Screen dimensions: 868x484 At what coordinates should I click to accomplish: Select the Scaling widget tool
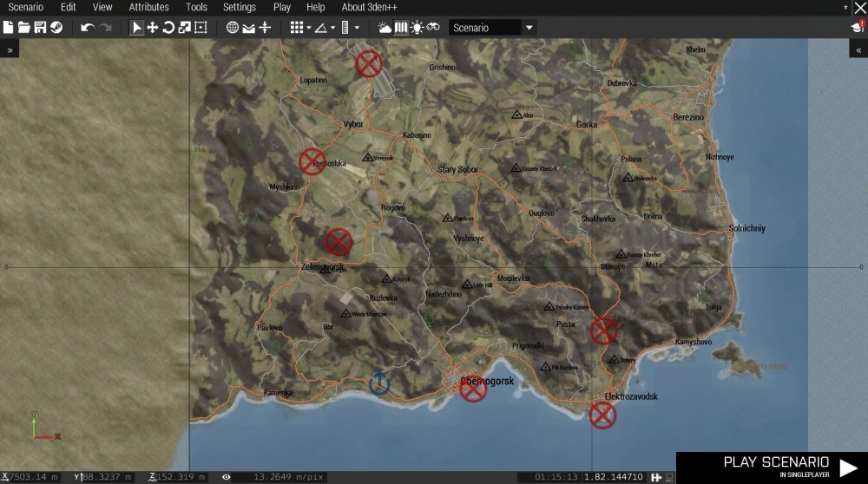coord(184,28)
